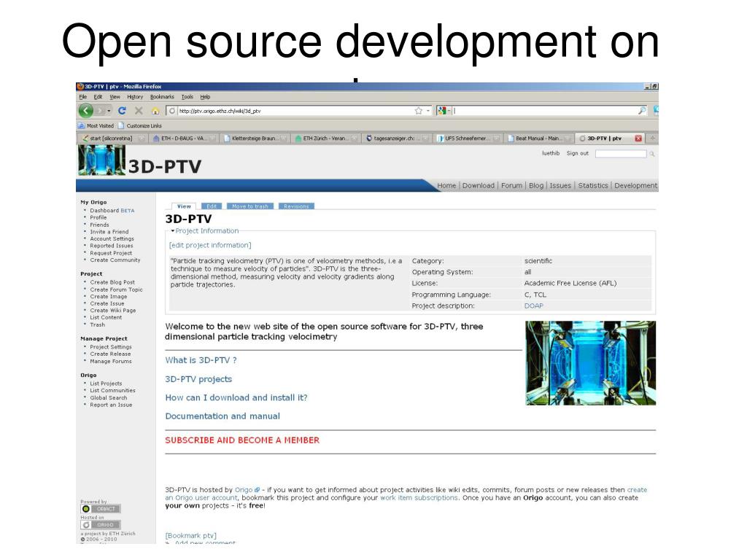The width and height of the screenshot is (747, 560).
Task: Click the Stop loading X icon
Action: point(139,111)
